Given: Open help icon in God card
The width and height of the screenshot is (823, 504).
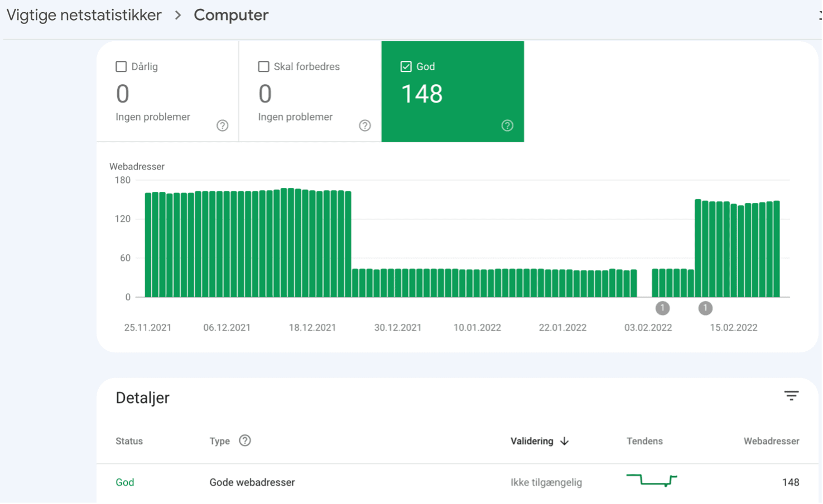Looking at the screenshot, I should click(x=507, y=125).
